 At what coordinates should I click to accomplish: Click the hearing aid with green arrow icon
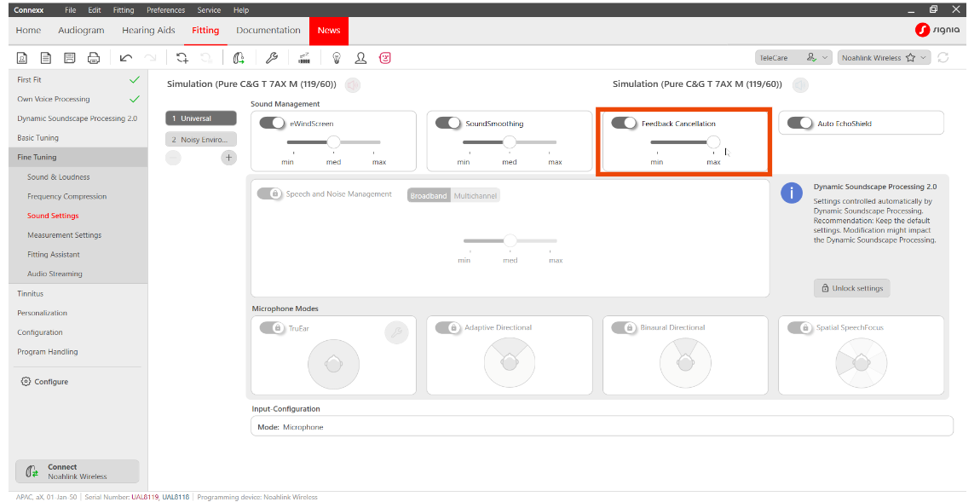pyautogui.click(x=239, y=58)
